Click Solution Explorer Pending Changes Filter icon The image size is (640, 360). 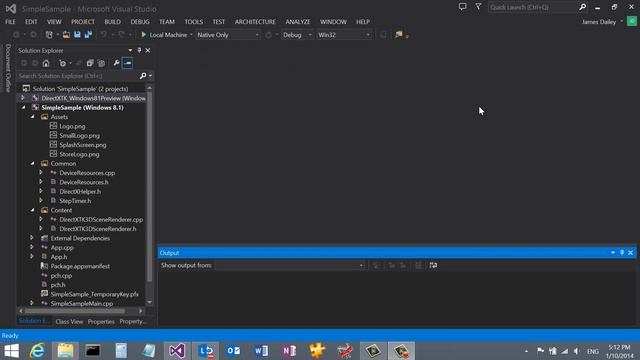(62, 63)
